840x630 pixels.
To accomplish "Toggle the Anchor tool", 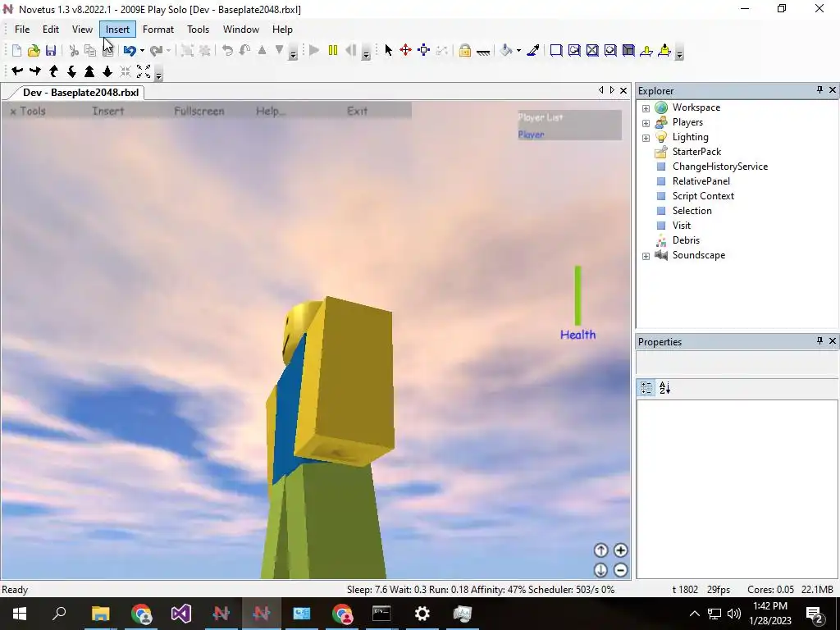I will click(x=483, y=52).
